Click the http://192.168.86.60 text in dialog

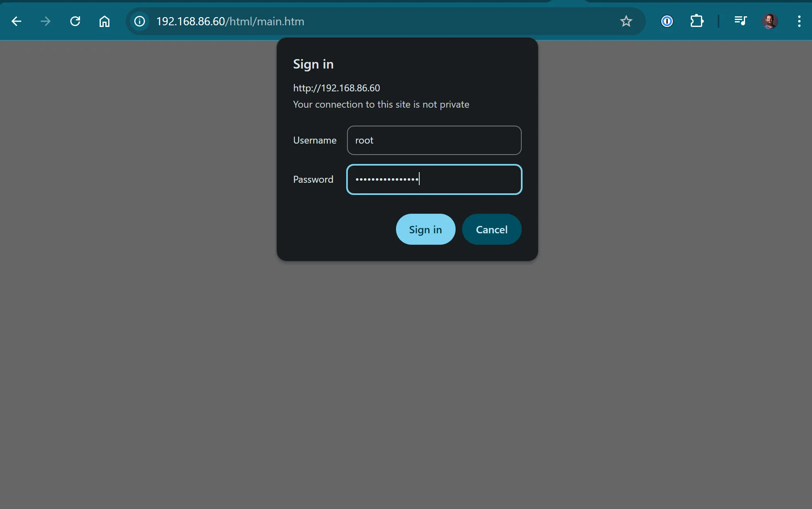coord(336,88)
